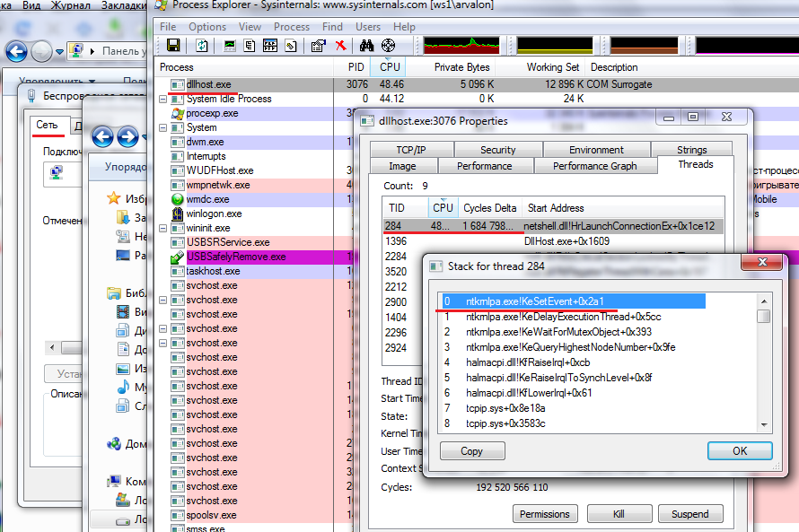The image size is (799, 532).
Task: Click the Forward arrow in the Explorer window
Action: tap(127, 137)
